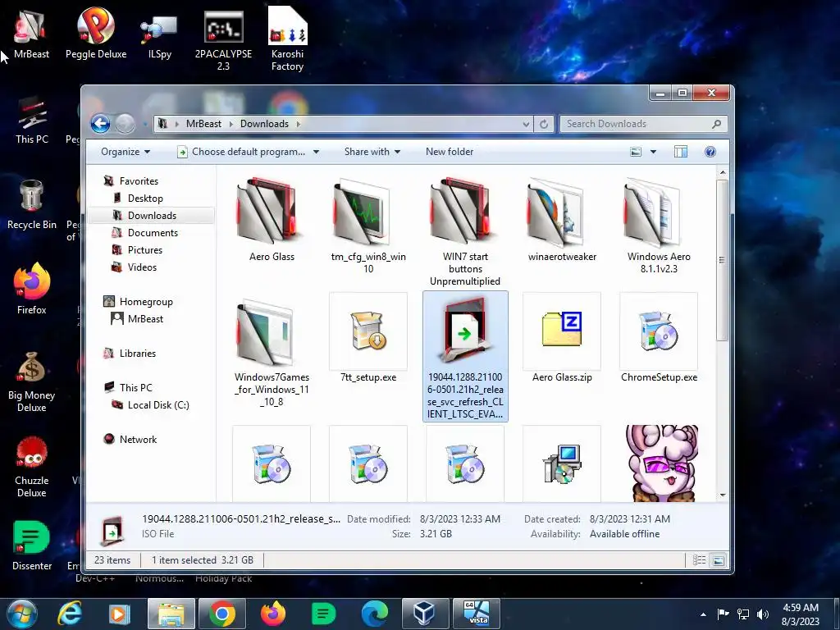
Task: Open the Organize menu
Action: tap(126, 152)
